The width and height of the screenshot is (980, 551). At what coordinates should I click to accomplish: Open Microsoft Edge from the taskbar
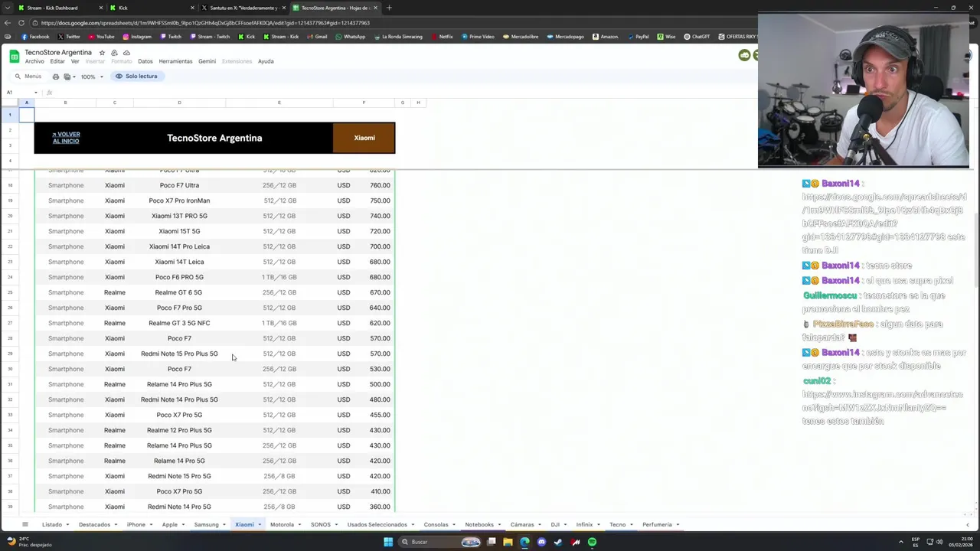click(524, 543)
